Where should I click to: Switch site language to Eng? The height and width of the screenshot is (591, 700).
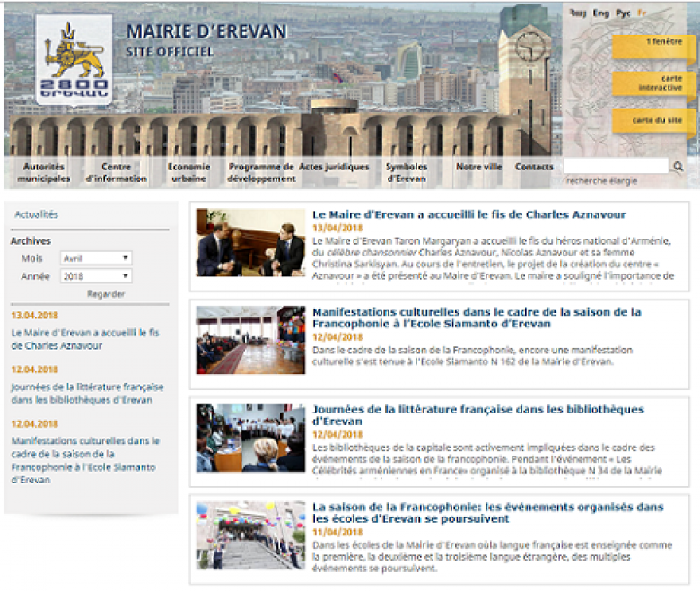600,13
